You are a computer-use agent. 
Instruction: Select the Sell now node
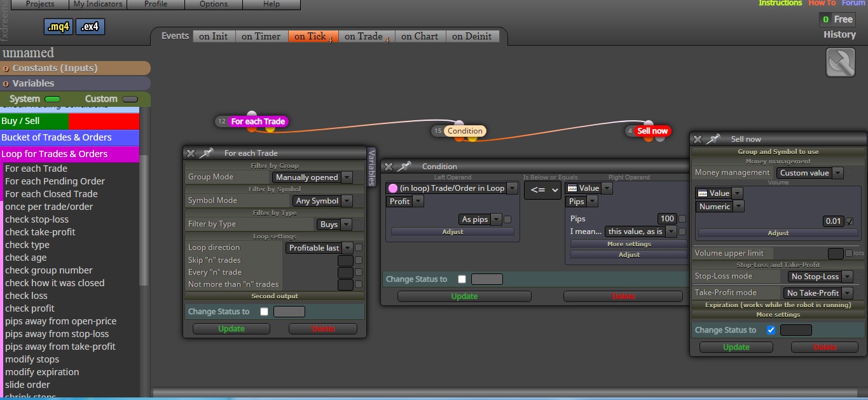point(652,131)
